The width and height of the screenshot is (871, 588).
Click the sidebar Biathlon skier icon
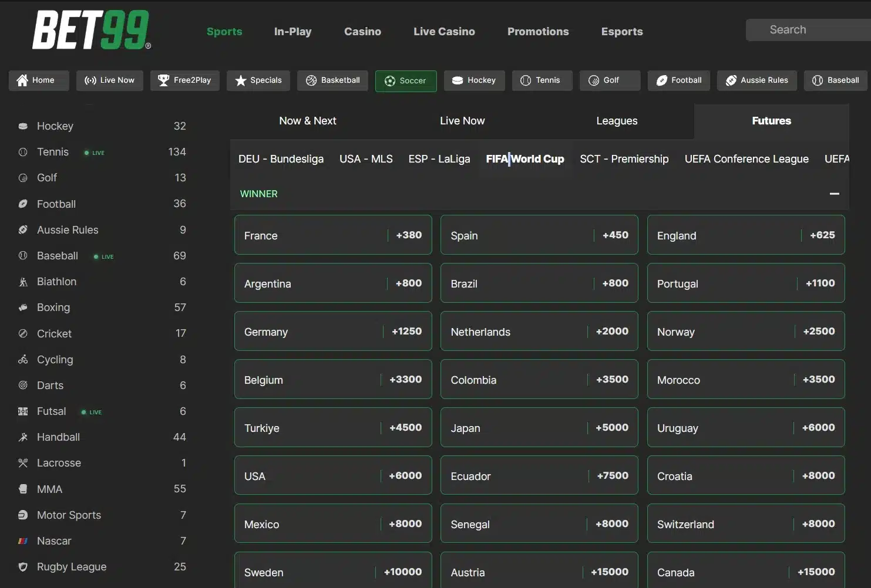(x=23, y=282)
